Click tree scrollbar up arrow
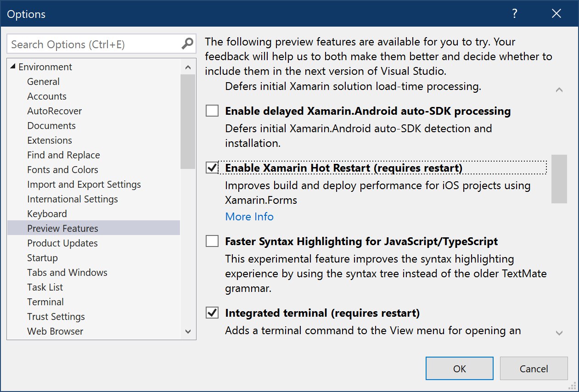This screenshot has width=579, height=392. tap(188, 67)
